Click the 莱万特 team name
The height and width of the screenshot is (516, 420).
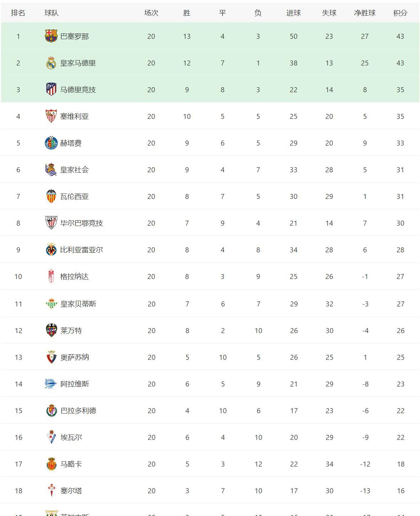[71, 331]
